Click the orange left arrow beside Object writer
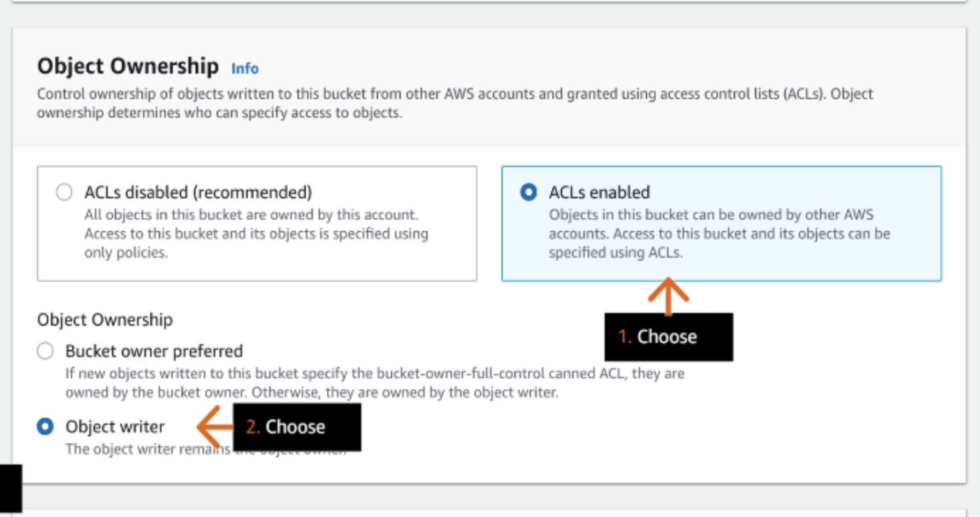The width and height of the screenshot is (980, 517). click(x=215, y=426)
